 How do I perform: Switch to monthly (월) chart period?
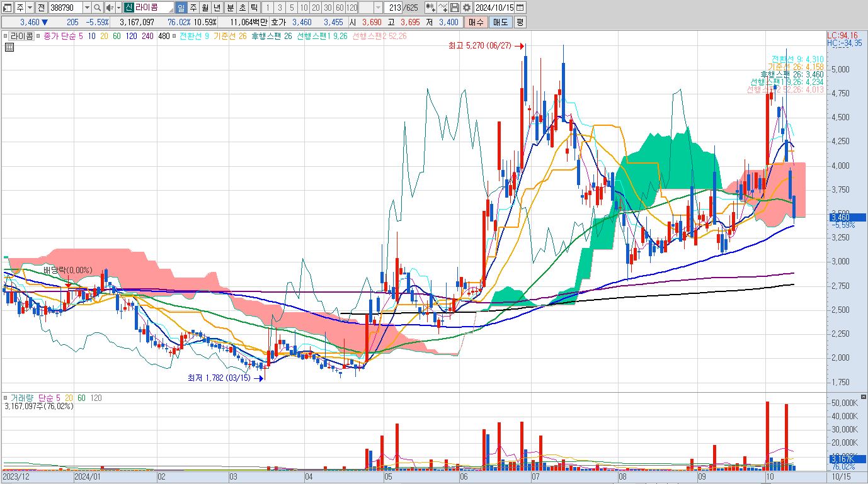pyautogui.click(x=205, y=8)
